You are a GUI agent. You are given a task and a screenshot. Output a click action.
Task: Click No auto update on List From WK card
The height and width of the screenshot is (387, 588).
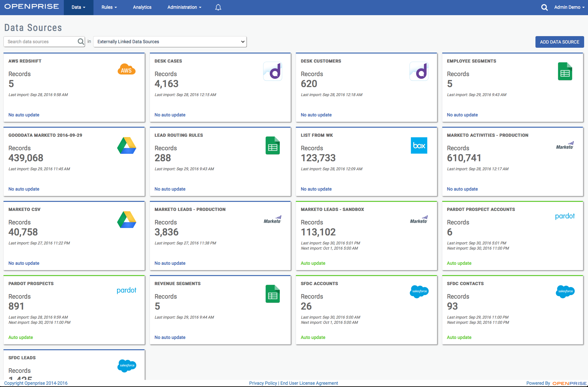316,189
